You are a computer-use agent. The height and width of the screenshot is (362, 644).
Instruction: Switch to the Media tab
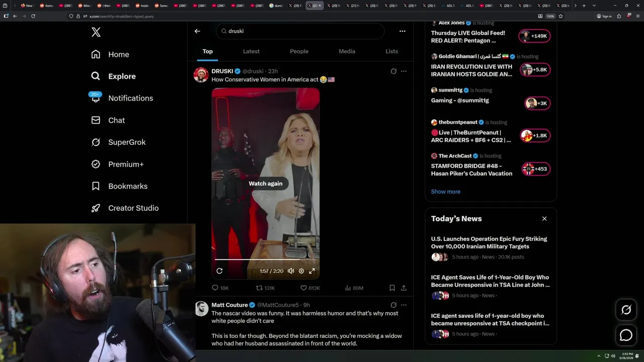click(x=347, y=51)
